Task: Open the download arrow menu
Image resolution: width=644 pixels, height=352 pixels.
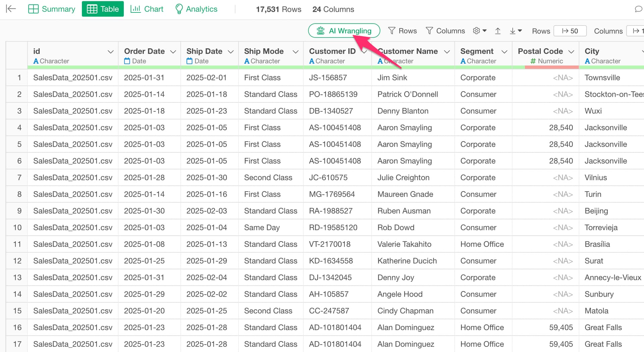Action: click(515, 31)
